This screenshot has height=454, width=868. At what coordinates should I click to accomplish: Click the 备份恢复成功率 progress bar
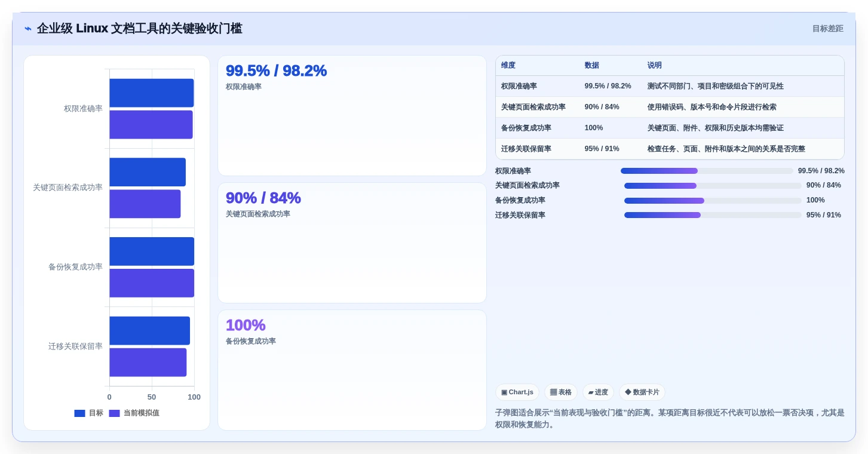point(713,201)
